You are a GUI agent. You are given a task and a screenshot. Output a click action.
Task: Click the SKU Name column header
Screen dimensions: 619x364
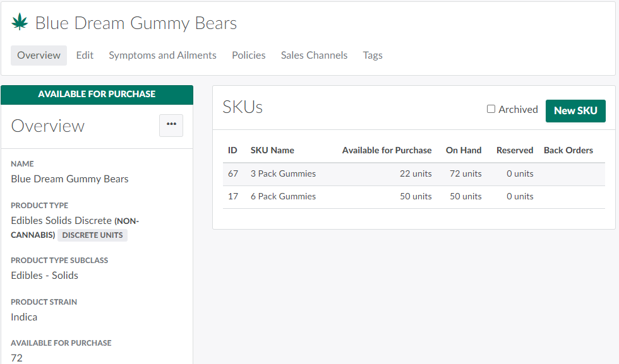(x=272, y=150)
